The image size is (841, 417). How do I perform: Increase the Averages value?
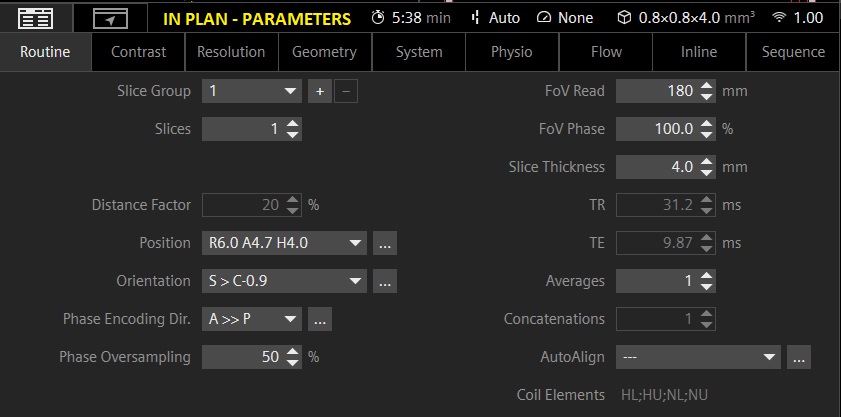[707, 276]
